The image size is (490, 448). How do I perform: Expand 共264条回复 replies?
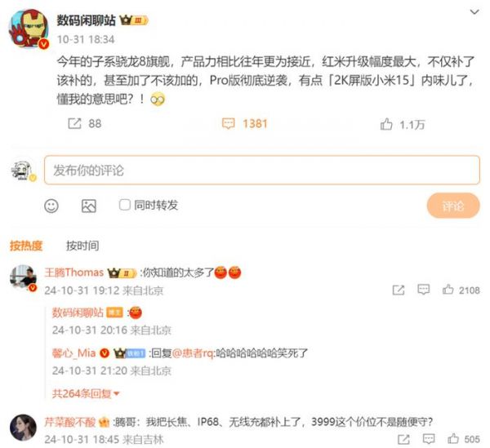pyautogui.click(x=86, y=393)
